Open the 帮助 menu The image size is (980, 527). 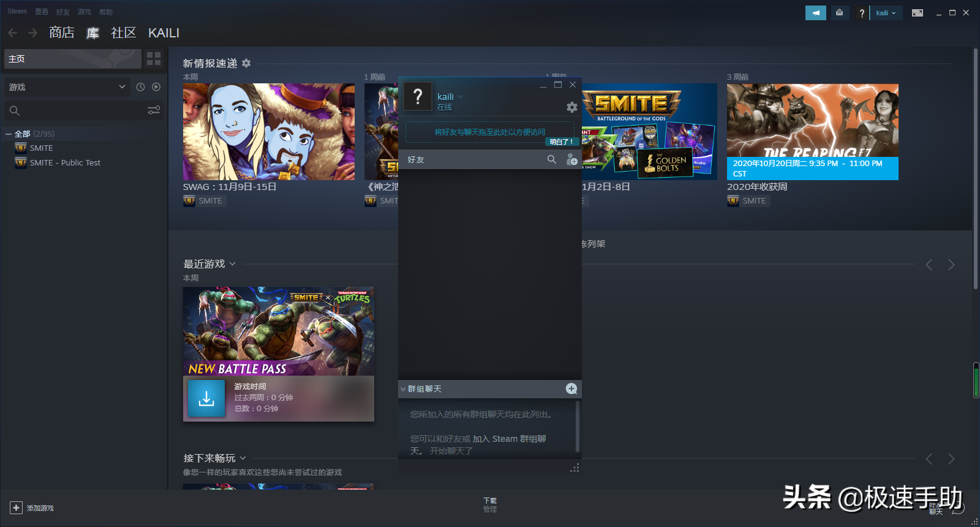[106, 12]
